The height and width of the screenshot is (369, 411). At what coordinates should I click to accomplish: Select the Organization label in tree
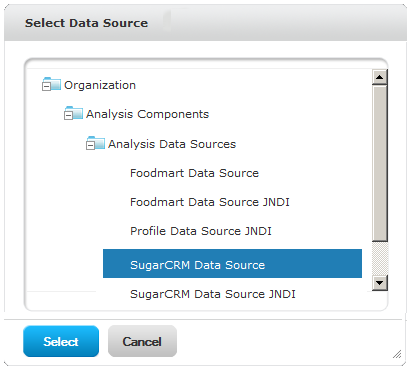[x=100, y=85]
